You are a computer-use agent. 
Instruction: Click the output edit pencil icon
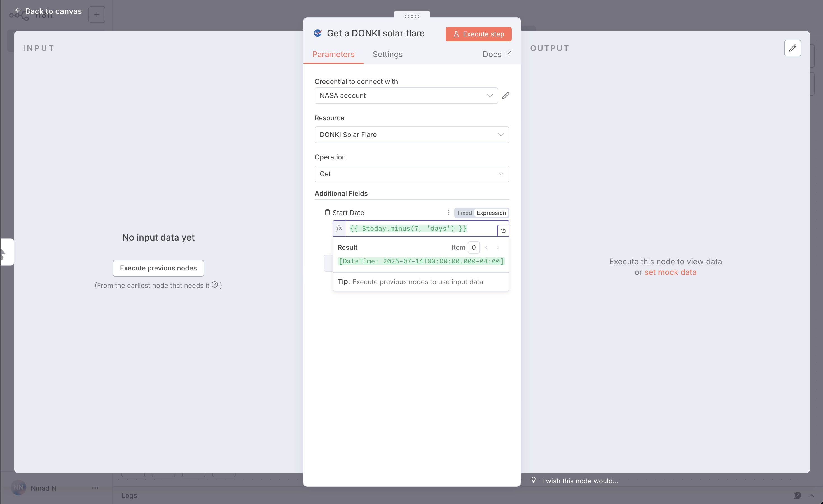792,48
